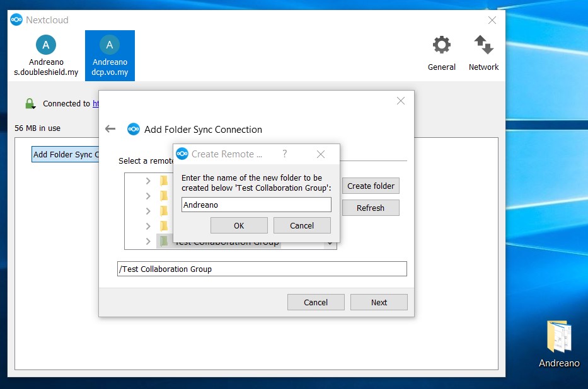This screenshot has height=389, width=588.
Task: Click the help question mark in dialog title
Action: click(x=285, y=154)
